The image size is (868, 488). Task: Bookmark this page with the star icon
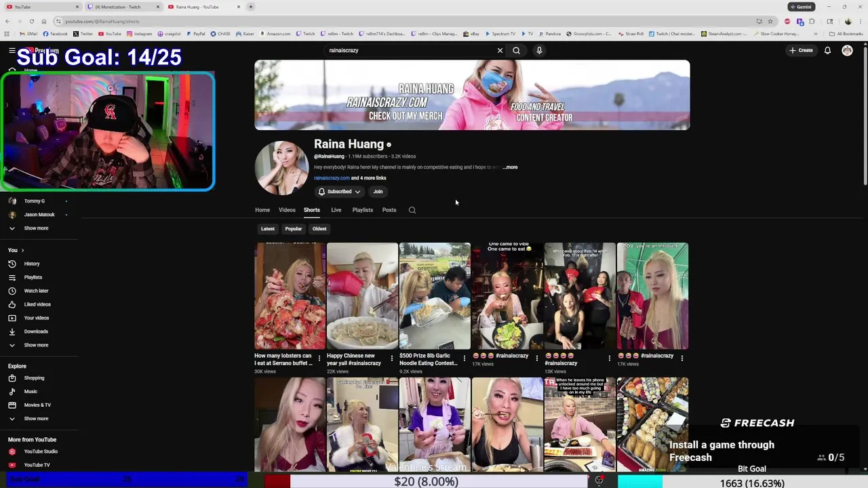770,21
